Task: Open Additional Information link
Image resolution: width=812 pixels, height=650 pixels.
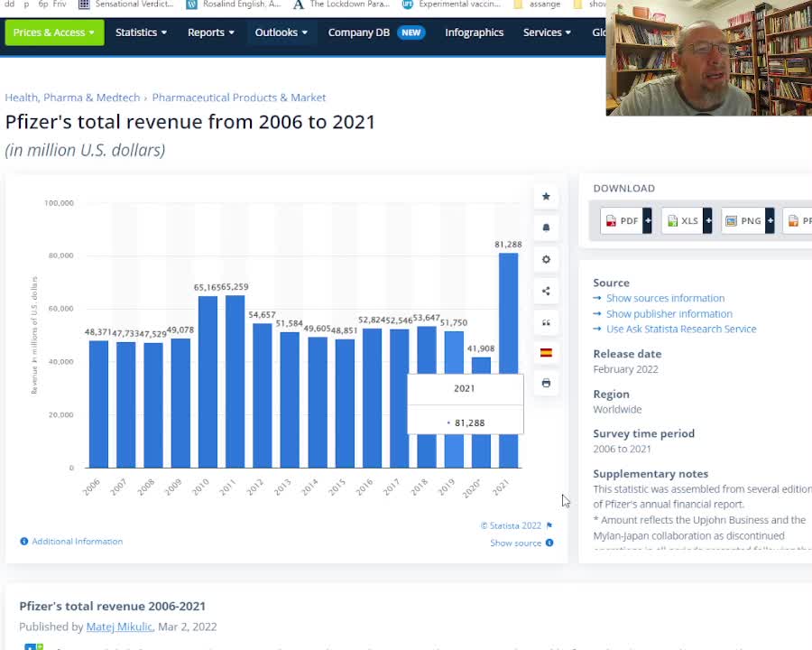Action: coord(78,541)
